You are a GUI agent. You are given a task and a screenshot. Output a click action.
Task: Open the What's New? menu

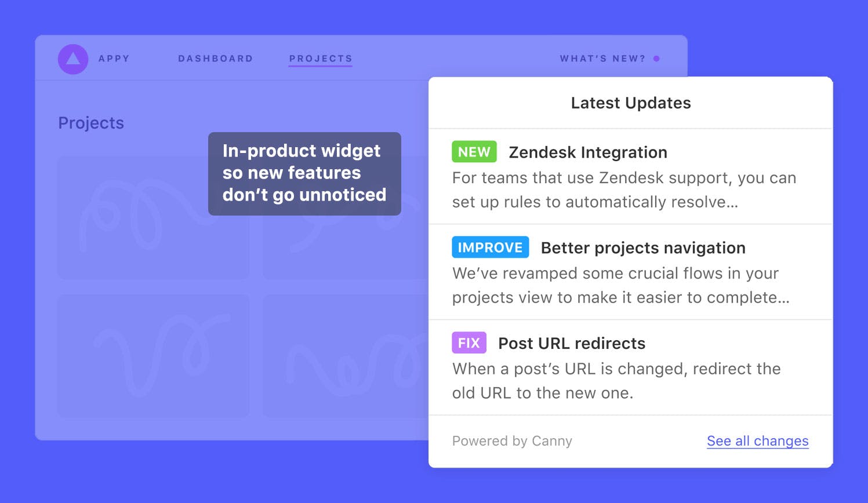point(602,59)
